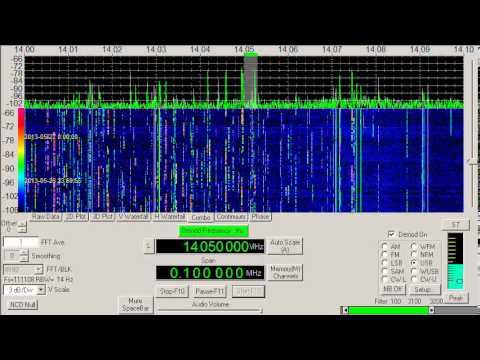
Task: Select FM demodulation mode
Action: (385, 255)
